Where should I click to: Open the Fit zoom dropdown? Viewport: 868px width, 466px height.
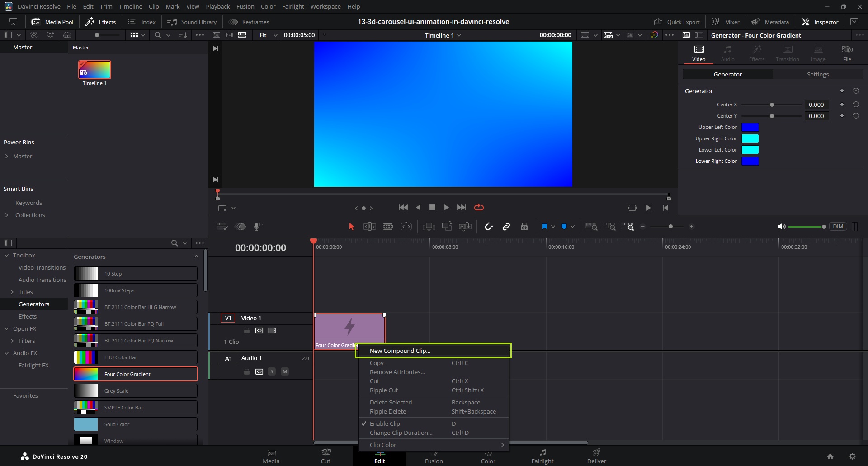pos(268,35)
